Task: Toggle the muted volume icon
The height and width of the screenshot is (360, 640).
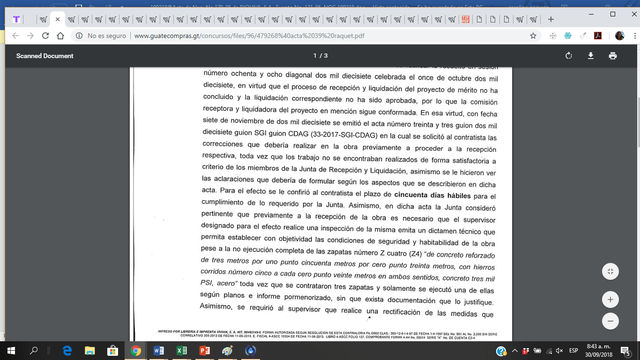Action: (560, 351)
